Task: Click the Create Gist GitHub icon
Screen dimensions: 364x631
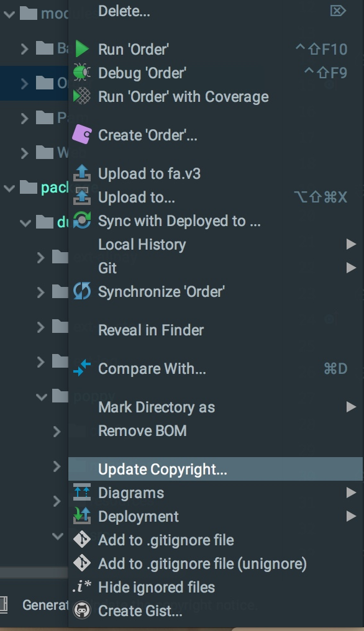Action: [x=82, y=611]
